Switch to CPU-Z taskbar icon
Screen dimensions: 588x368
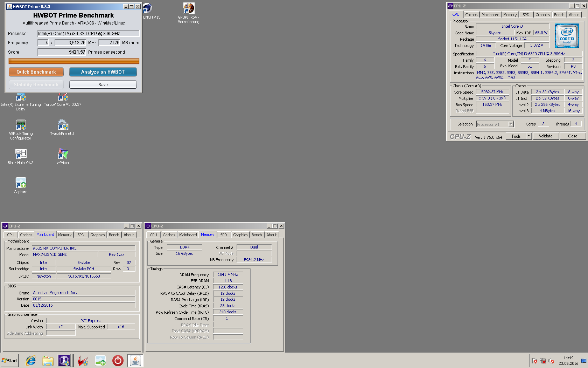click(65, 361)
